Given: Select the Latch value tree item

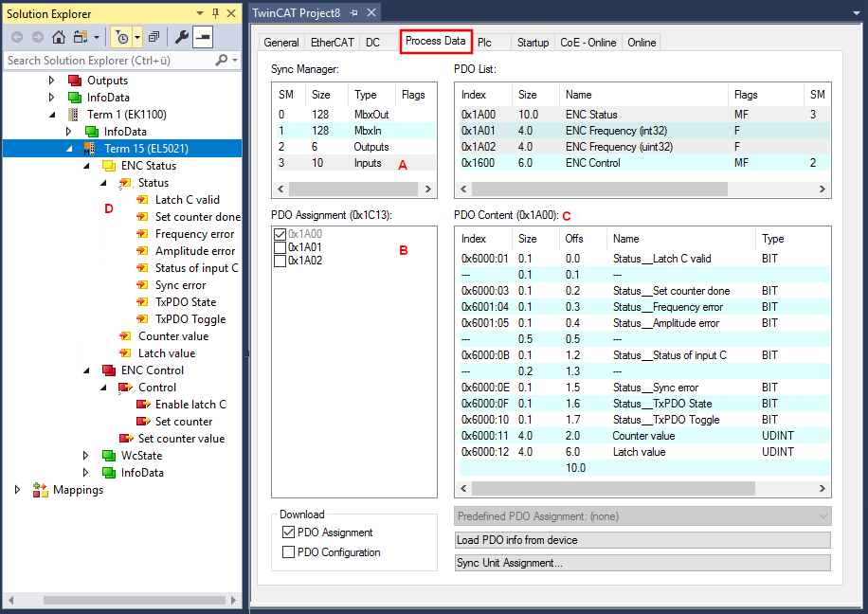Looking at the screenshot, I should point(167,353).
